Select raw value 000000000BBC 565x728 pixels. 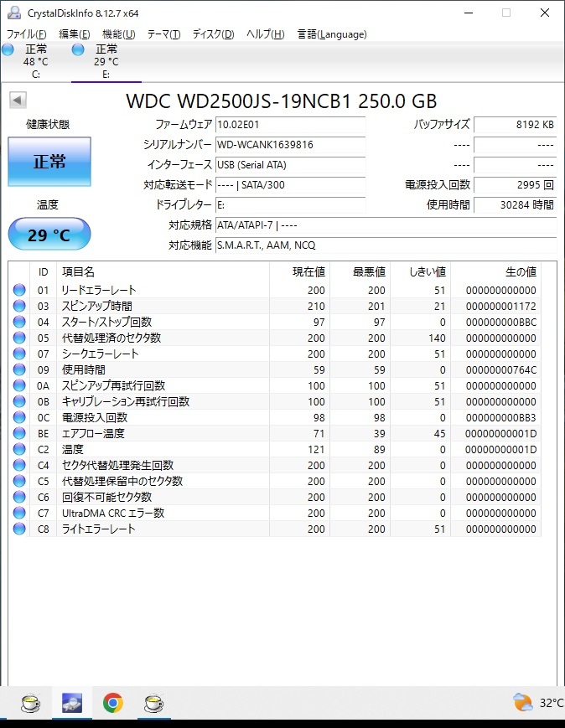pos(501,322)
